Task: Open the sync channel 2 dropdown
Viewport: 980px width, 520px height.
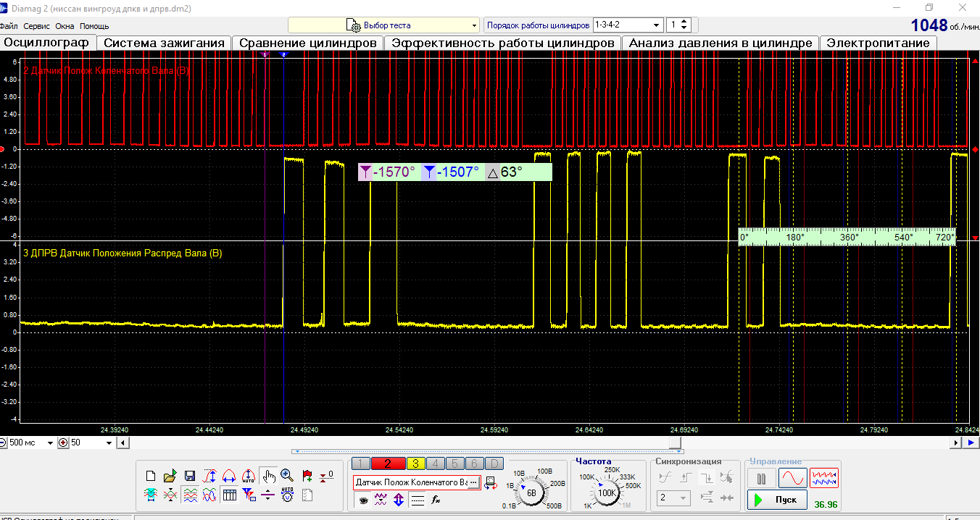Action: 673,498
